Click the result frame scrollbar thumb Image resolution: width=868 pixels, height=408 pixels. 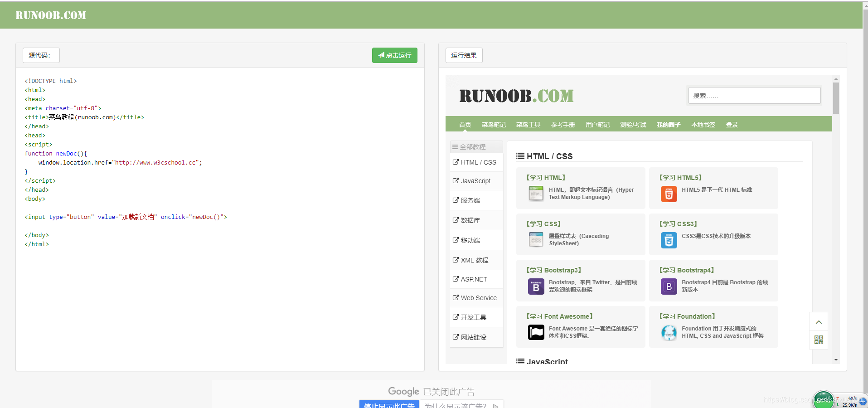pos(836,98)
